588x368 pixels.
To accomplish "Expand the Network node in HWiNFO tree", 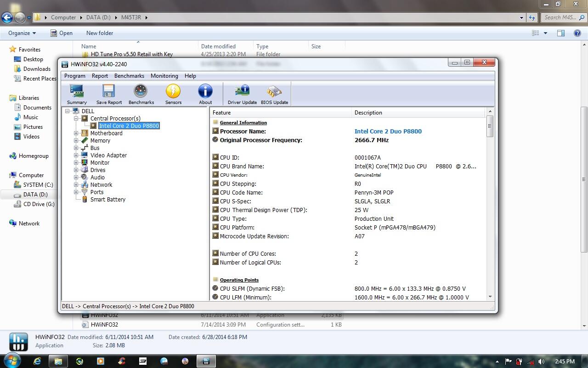I will (x=76, y=184).
